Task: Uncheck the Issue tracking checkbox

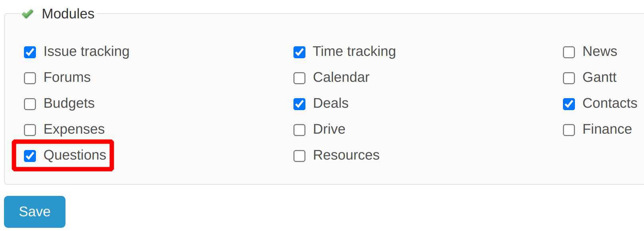Action: 30,52
